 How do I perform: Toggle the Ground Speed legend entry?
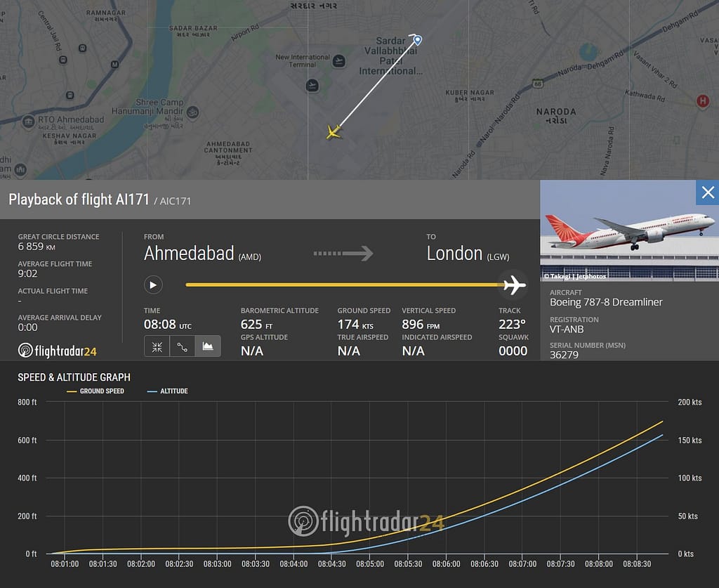pos(95,391)
